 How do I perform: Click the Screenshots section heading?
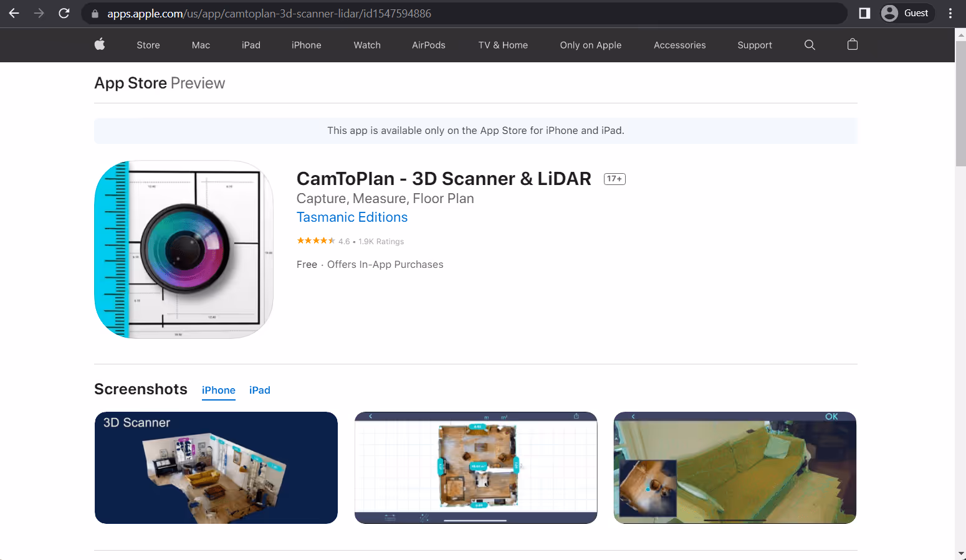[x=141, y=389]
